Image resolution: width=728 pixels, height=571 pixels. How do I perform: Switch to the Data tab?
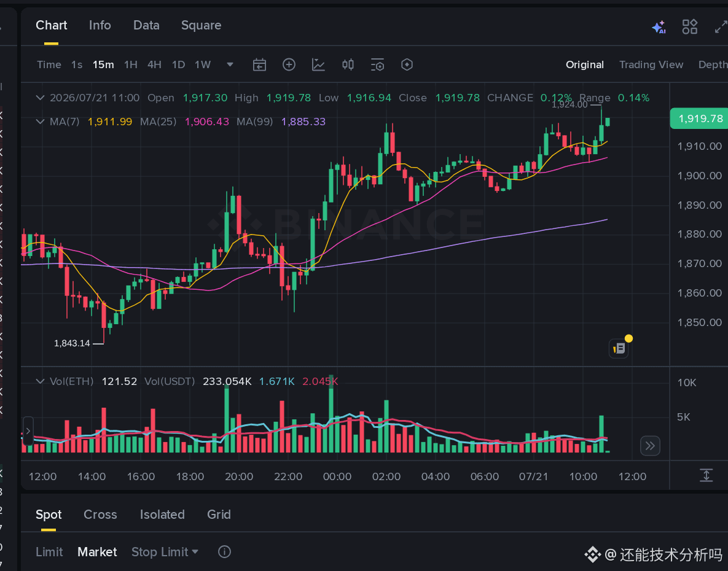pos(146,25)
